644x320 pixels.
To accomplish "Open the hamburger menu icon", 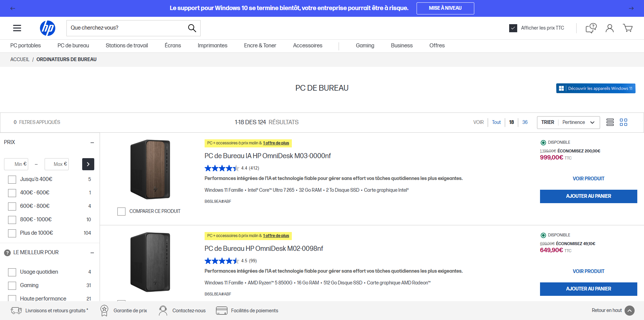I will tap(17, 28).
